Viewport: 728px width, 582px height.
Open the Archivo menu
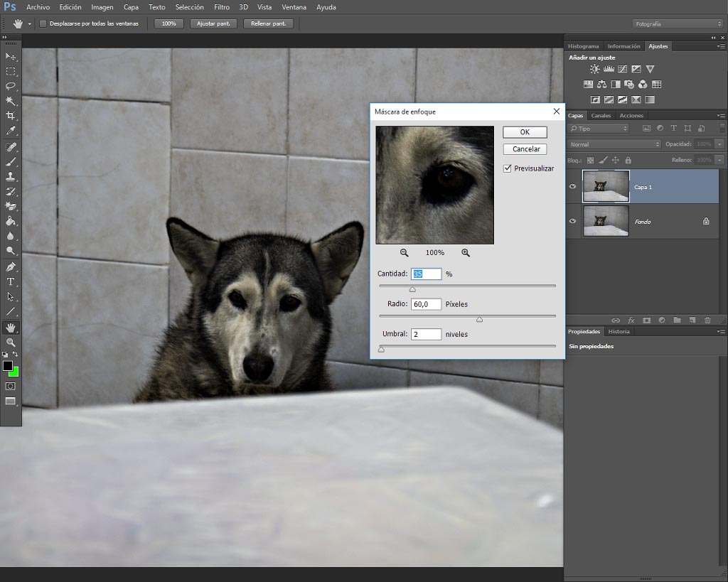click(38, 7)
